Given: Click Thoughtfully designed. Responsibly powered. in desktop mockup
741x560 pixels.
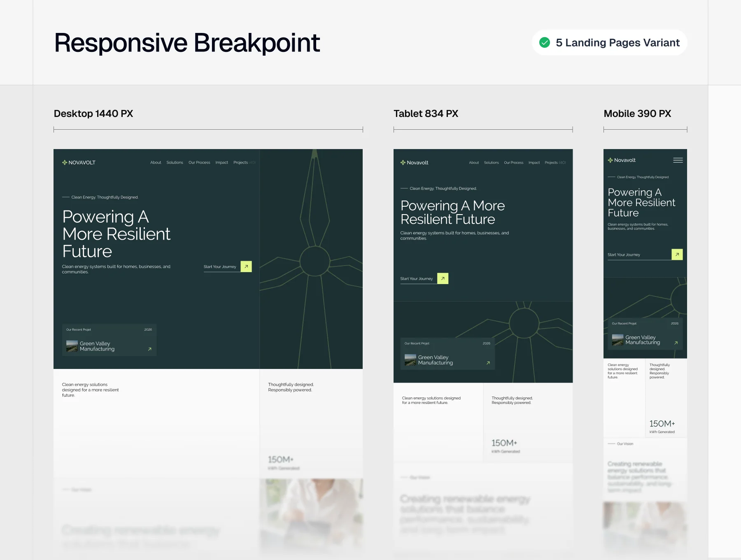Looking at the screenshot, I should pos(291,387).
